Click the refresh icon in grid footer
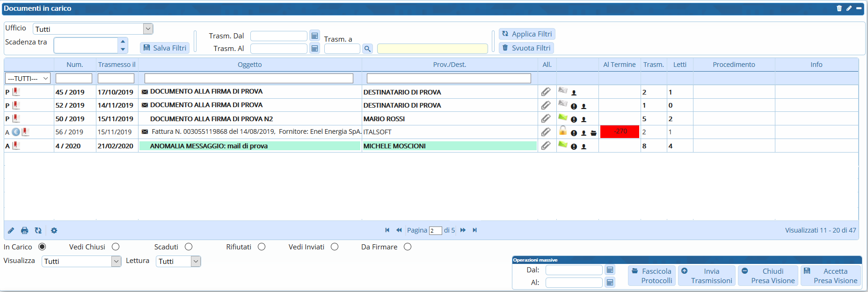Viewport: 868px width, 292px height. pos(38,231)
